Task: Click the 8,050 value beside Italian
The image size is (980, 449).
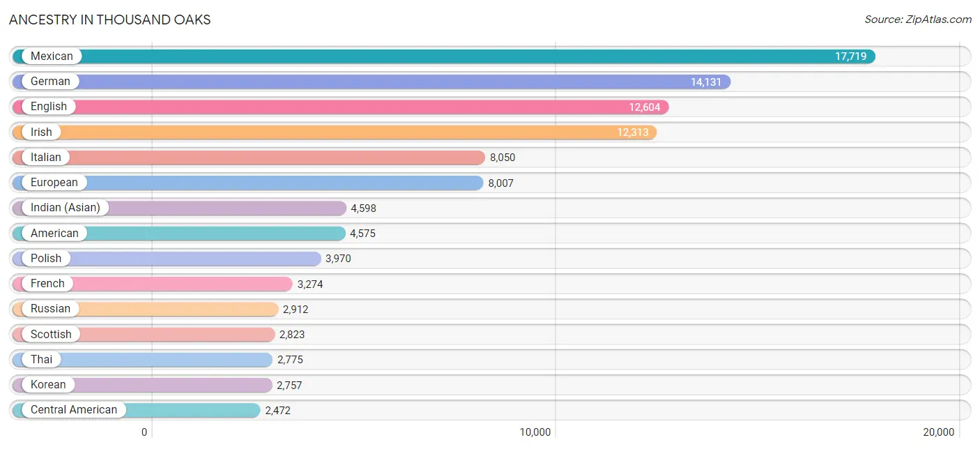Action: [x=503, y=158]
